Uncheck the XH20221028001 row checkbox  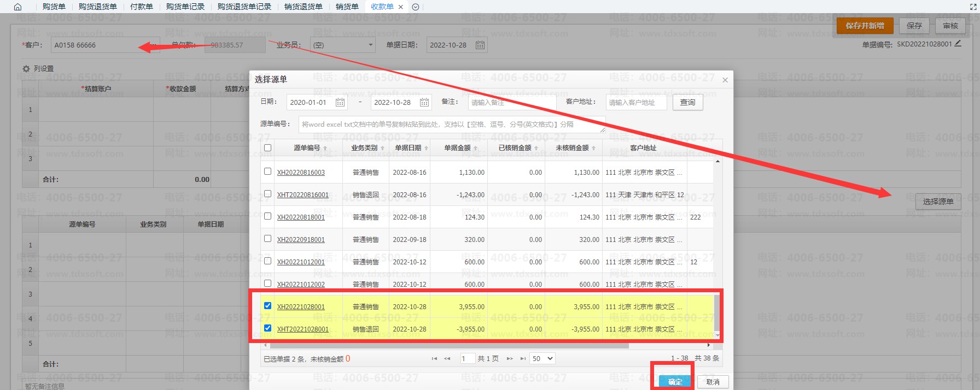[267, 306]
